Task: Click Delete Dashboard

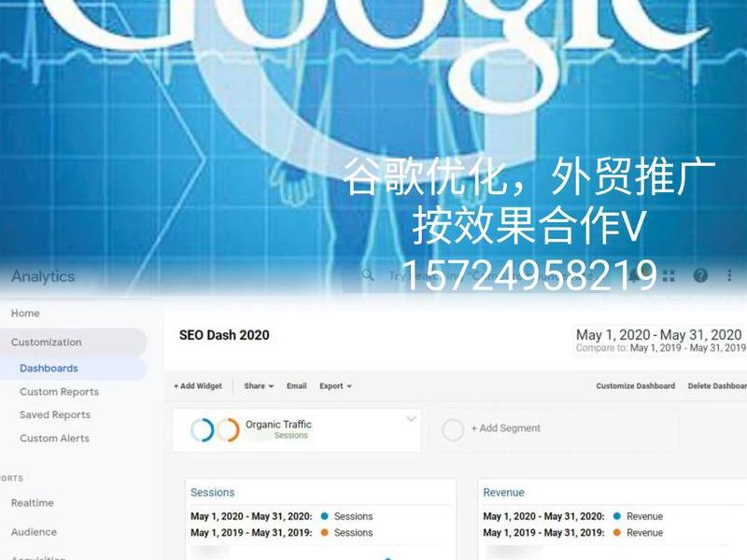Action: (x=717, y=386)
